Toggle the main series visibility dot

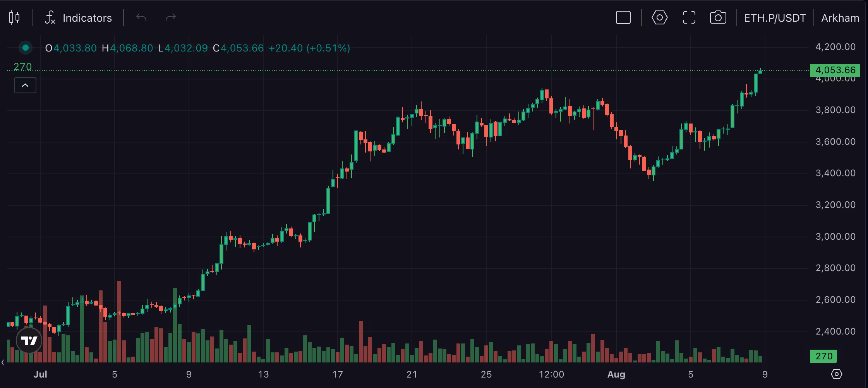25,48
